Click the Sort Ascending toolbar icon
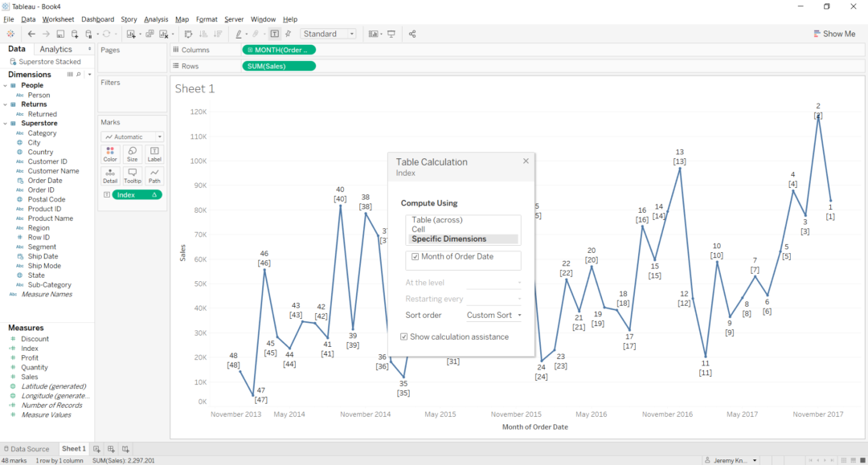The height and width of the screenshot is (465, 868). click(203, 34)
